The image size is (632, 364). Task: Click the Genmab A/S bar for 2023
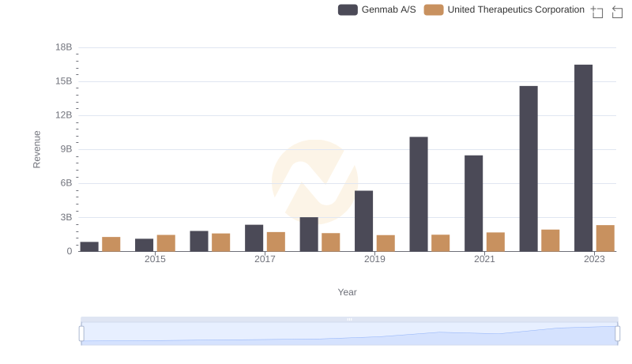(583, 158)
